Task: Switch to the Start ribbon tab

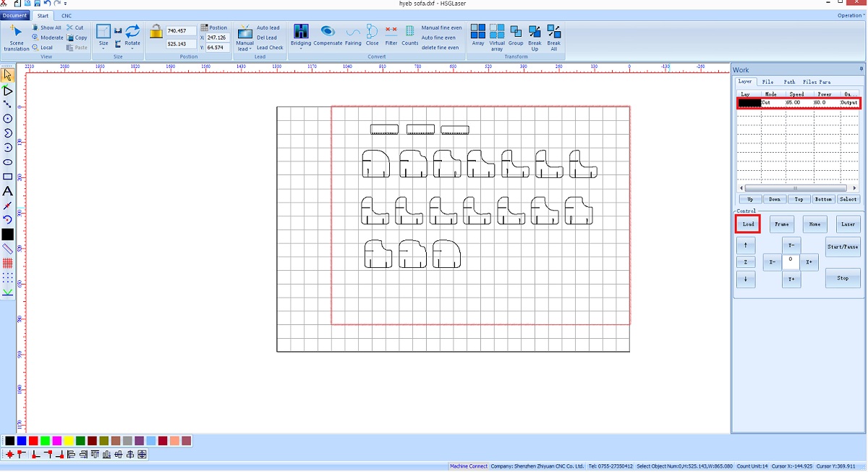Action: [43, 15]
